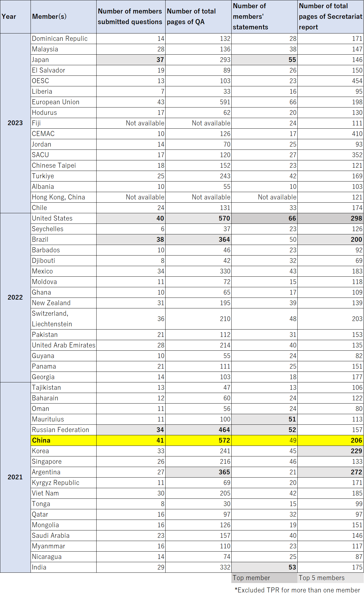Click Brazil's QA pages 364

pos(198,240)
